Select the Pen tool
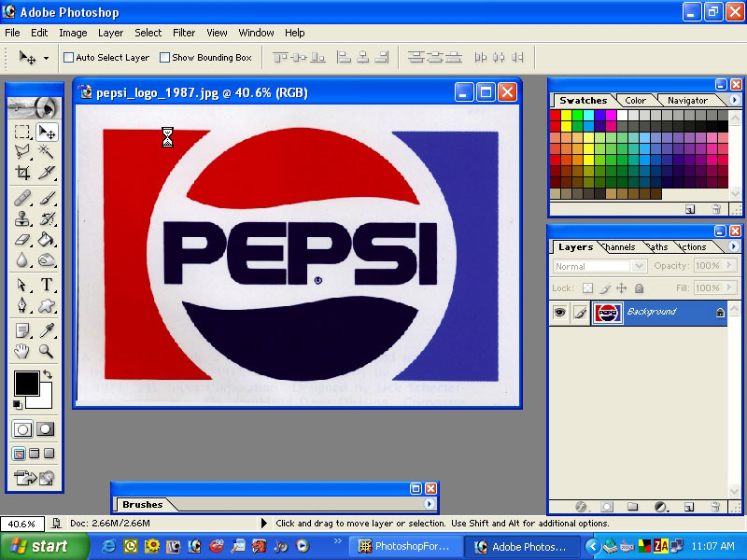 [21, 305]
